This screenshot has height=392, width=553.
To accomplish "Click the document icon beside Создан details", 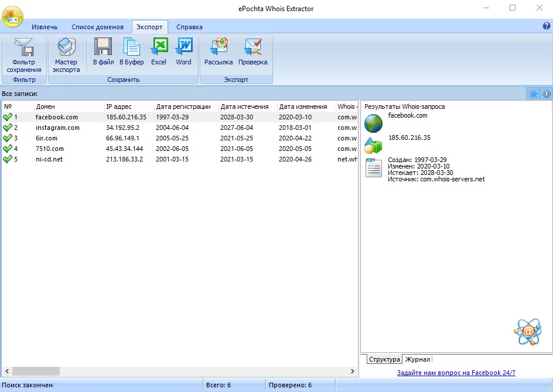I will [x=374, y=168].
